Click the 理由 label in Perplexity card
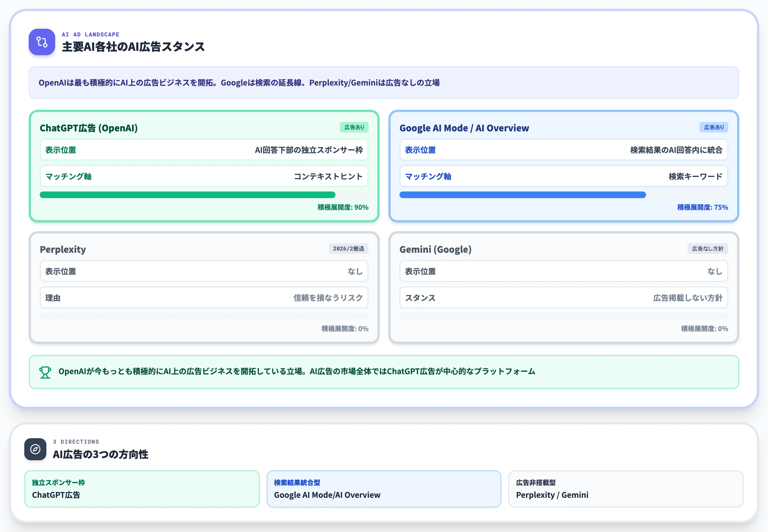 click(x=53, y=298)
